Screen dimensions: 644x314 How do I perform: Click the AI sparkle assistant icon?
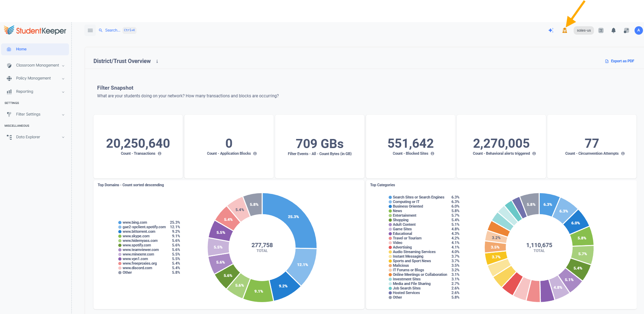pyautogui.click(x=551, y=30)
